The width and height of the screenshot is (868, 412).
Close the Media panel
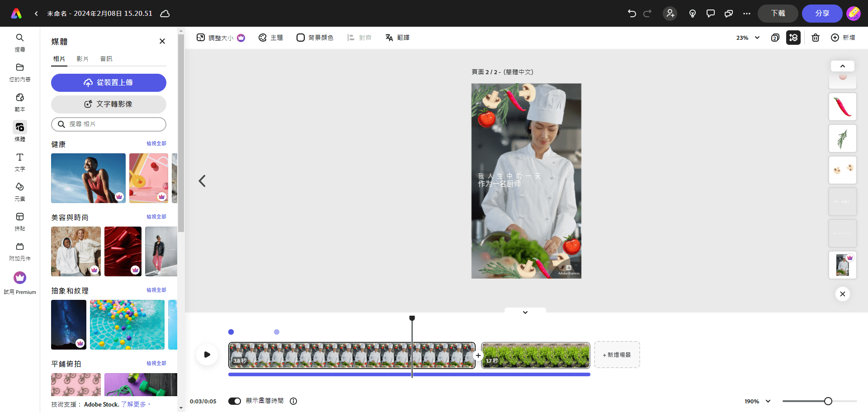point(162,41)
